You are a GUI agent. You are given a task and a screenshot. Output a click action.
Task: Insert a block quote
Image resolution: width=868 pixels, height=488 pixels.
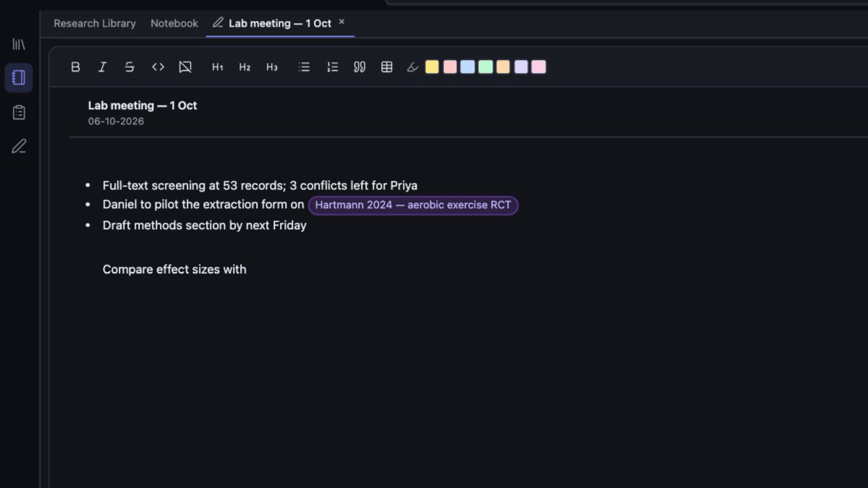359,67
